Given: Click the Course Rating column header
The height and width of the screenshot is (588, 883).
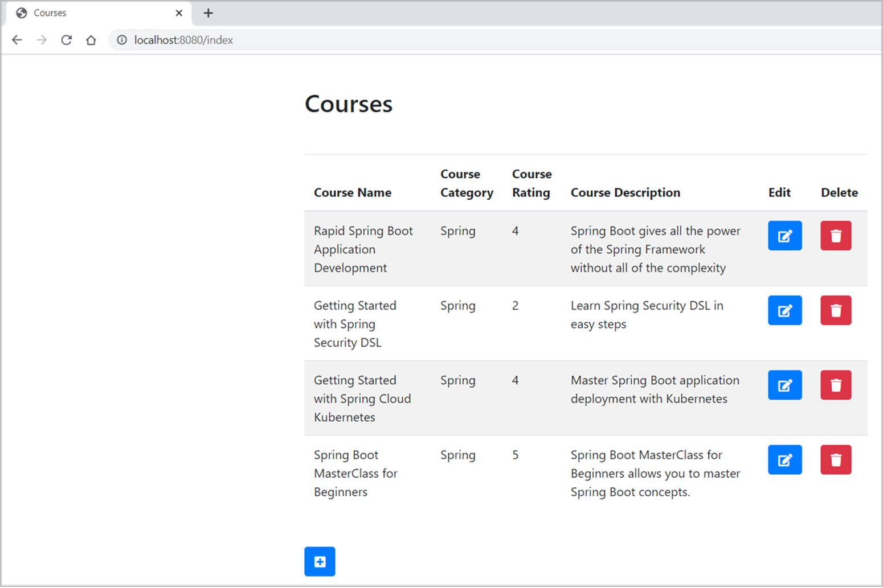Looking at the screenshot, I should (530, 183).
